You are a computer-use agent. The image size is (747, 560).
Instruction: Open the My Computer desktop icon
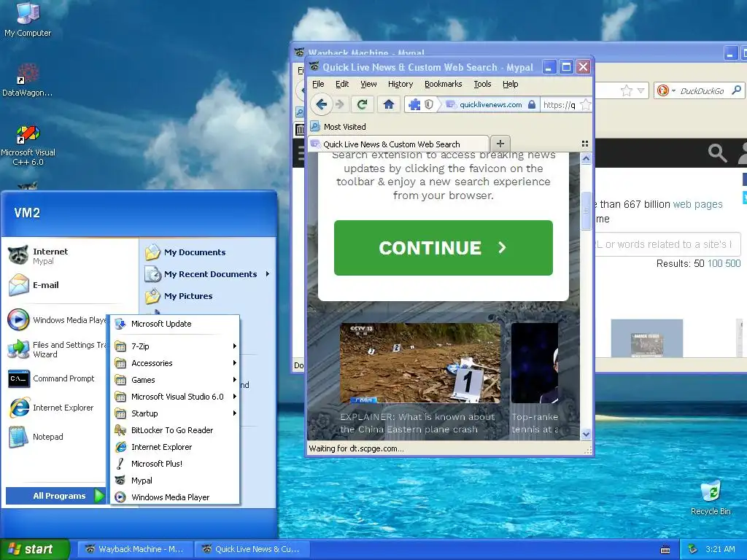tap(28, 19)
